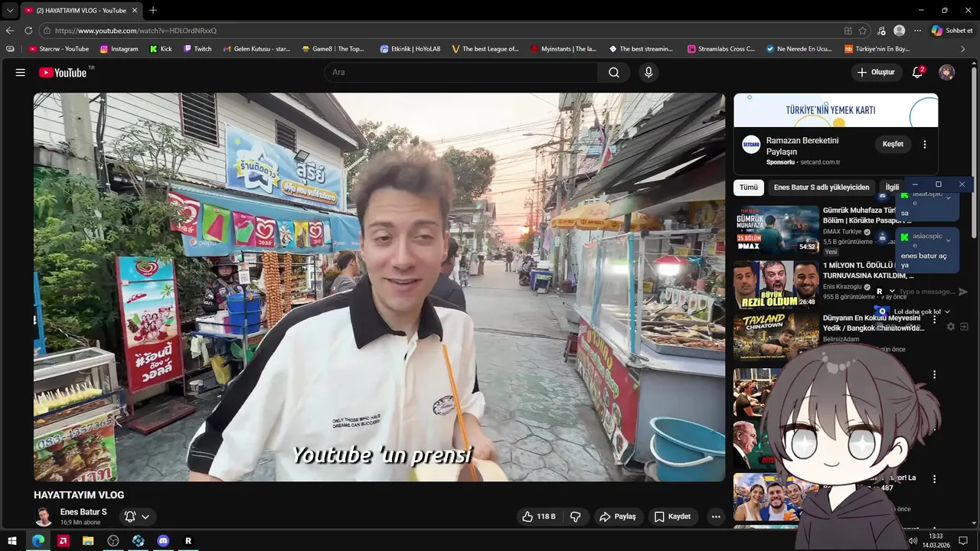The height and width of the screenshot is (551, 980).
Task: Select 'Enes Batur S adlı yükleyiciden' chip
Action: coord(822,187)
